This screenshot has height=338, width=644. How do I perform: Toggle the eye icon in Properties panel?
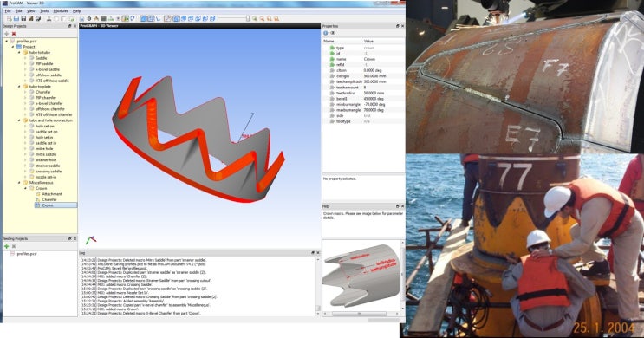pyautogui.click(x=333, y=33)
